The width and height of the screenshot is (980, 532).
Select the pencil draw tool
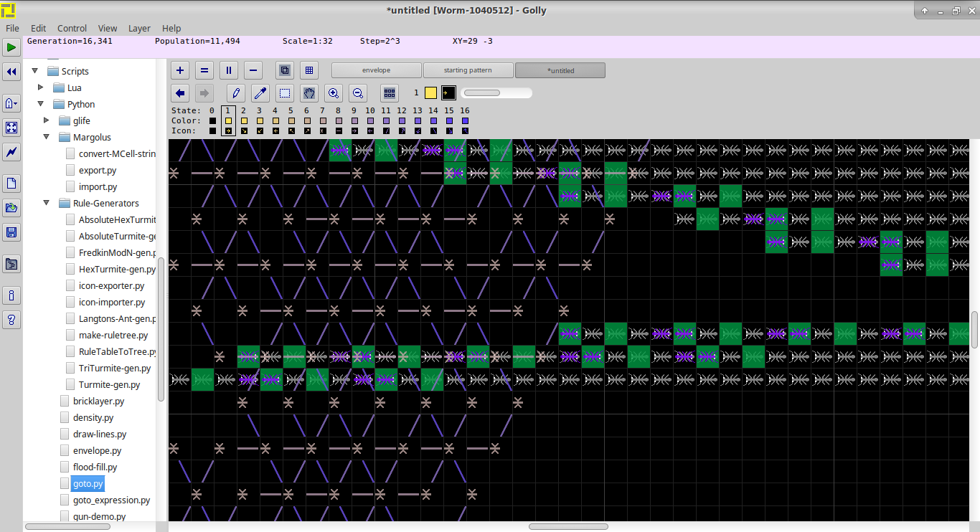[x=236, y=93]
